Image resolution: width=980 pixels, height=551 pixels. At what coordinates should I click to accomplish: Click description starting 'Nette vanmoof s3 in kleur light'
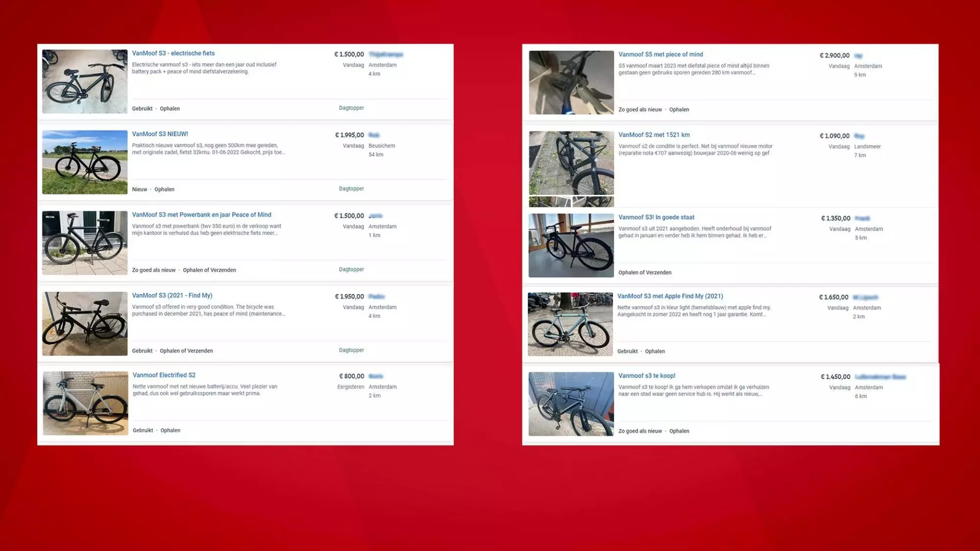click(x=694, y=311)
